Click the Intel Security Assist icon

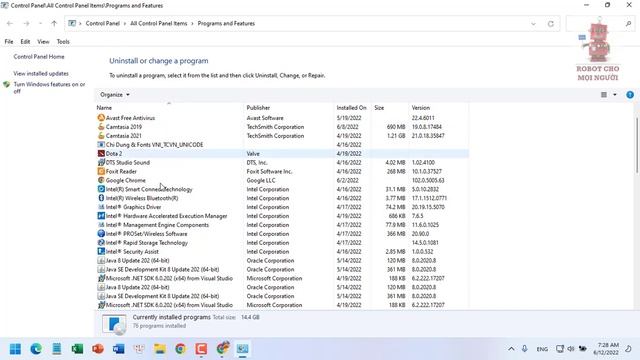click(x=101, y=251)
